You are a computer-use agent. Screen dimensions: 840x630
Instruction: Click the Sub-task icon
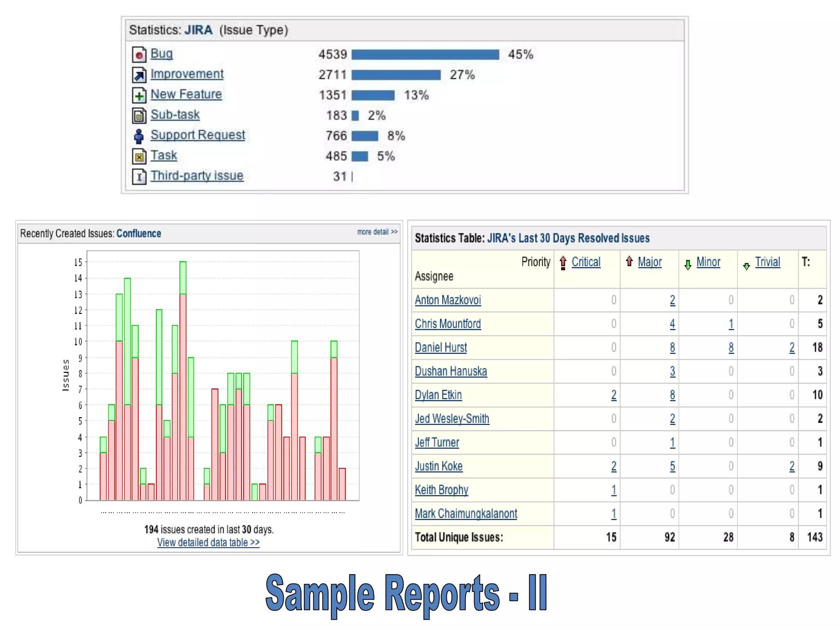(x=139, y=116)
